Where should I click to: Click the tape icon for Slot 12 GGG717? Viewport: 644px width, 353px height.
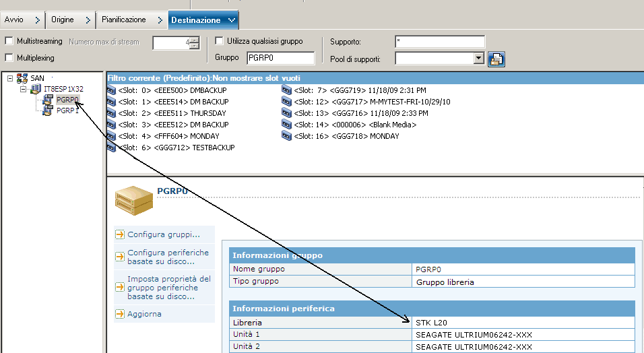click(x=287, y=102)
